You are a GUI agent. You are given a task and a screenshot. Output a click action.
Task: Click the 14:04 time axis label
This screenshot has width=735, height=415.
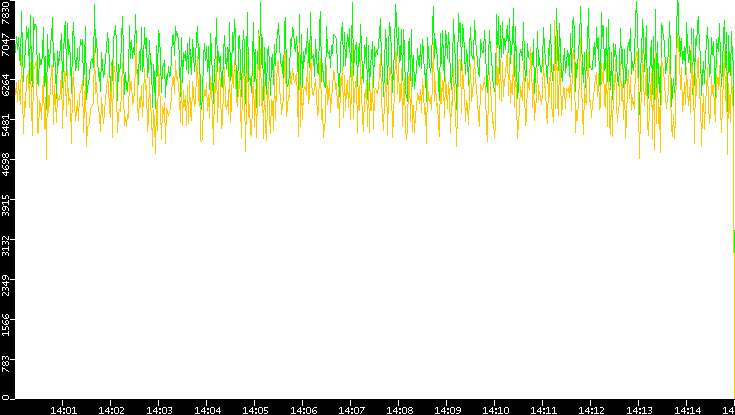(x=207, y=410)
